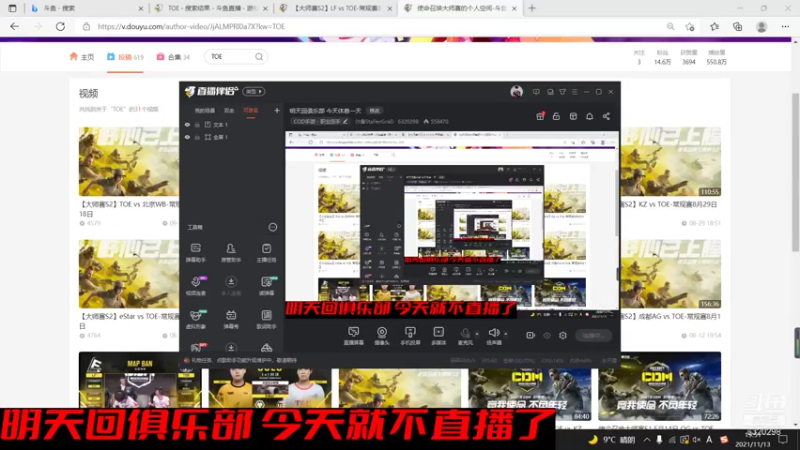Mute the 扬声器 speaker
The height and width of the screenshot is (450, 800).
(493, 336)
